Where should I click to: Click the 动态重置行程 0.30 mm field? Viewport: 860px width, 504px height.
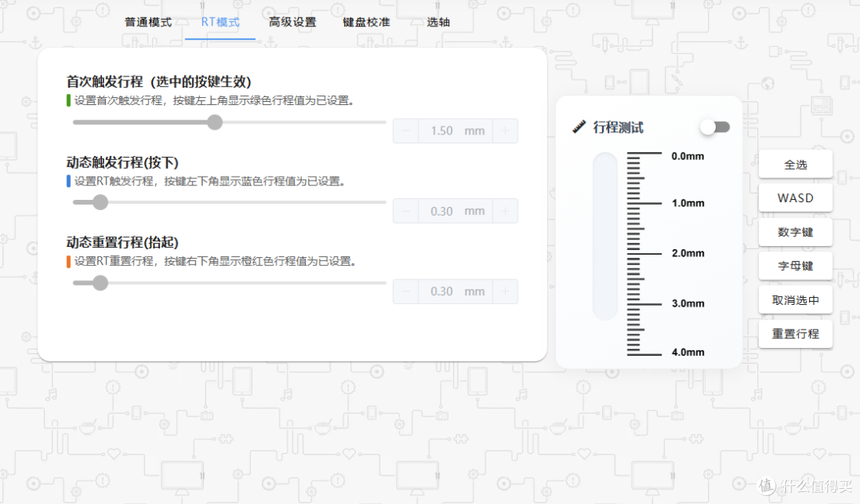point(455,291)
